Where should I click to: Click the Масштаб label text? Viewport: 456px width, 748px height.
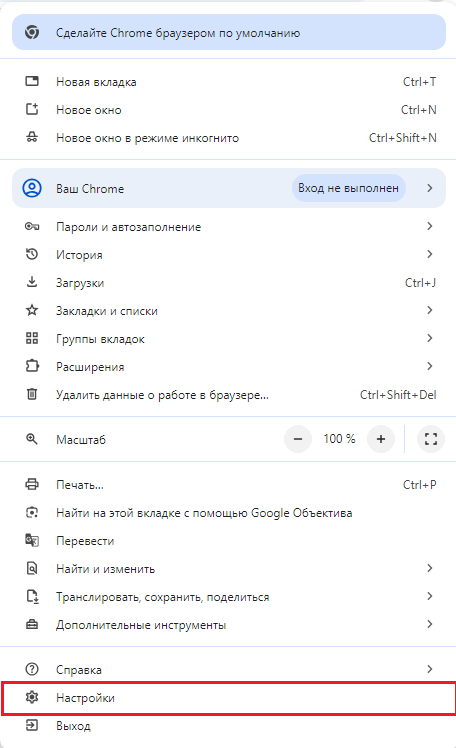pyautogui.click(x=81, y=439)
